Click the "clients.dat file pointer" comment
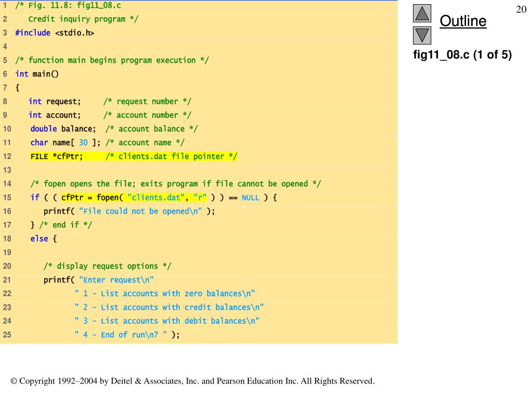 (171, 156)
